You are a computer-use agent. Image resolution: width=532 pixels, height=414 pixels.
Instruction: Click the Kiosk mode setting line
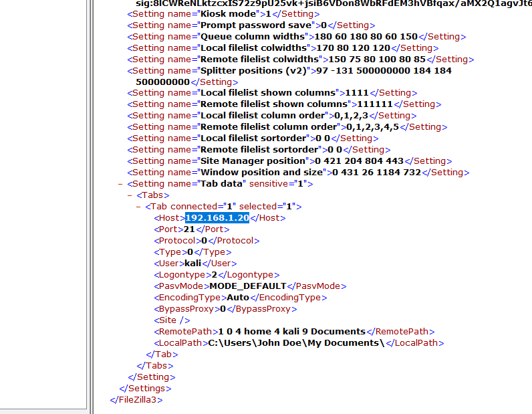coord(224,14)
